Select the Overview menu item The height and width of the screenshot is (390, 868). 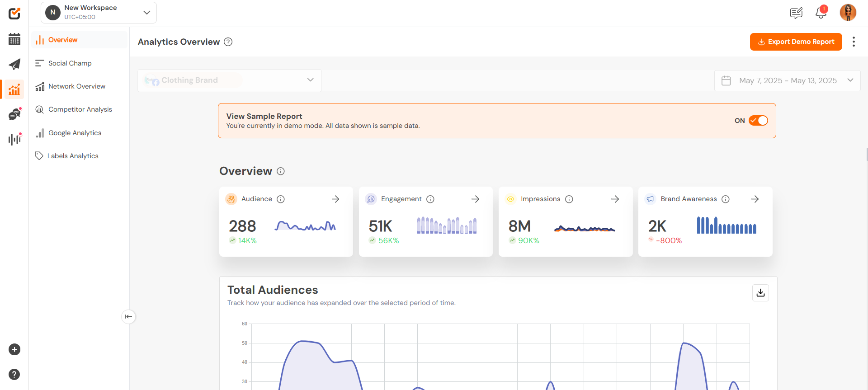pyautogui.click(x=79, y=40)
